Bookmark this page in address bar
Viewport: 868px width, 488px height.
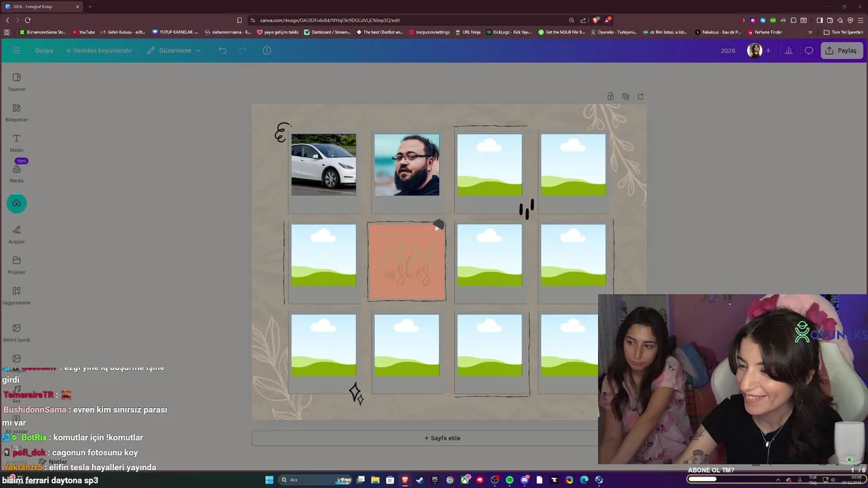pyautogui.click(x=239, y=20)
